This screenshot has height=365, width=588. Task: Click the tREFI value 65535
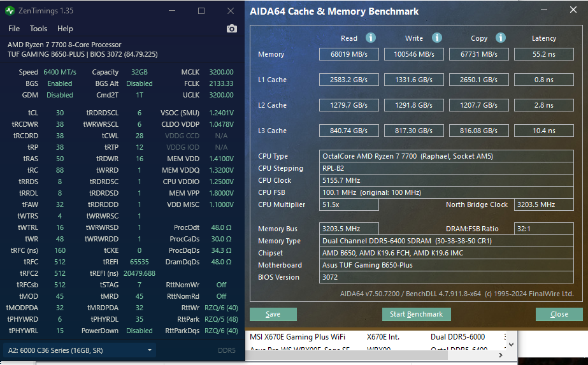tap(139, 262)
